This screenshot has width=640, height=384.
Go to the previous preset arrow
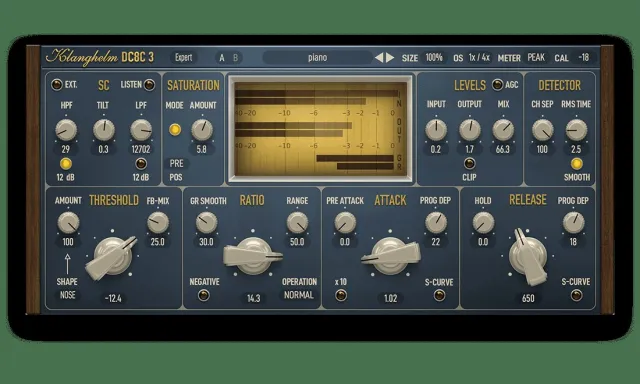coord(379,58)
